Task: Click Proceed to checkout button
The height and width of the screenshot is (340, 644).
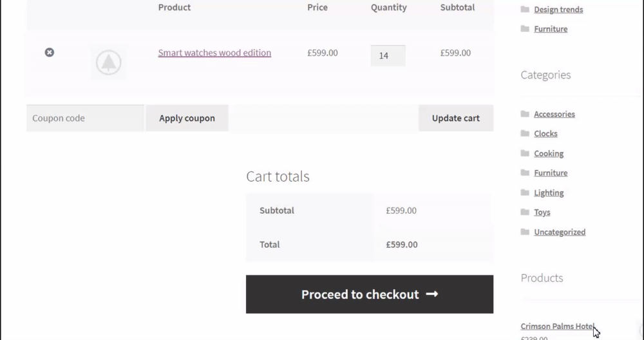Action: point(370,294)
